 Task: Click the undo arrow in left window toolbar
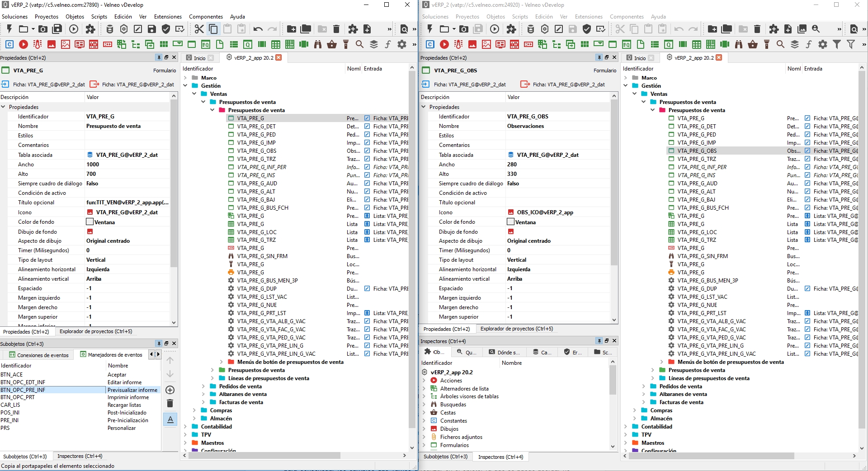tap(258, 29)
